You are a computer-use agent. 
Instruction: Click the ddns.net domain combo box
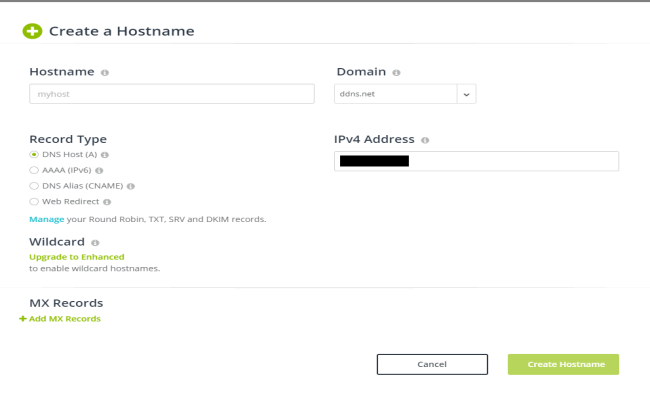tap(395, 94)
